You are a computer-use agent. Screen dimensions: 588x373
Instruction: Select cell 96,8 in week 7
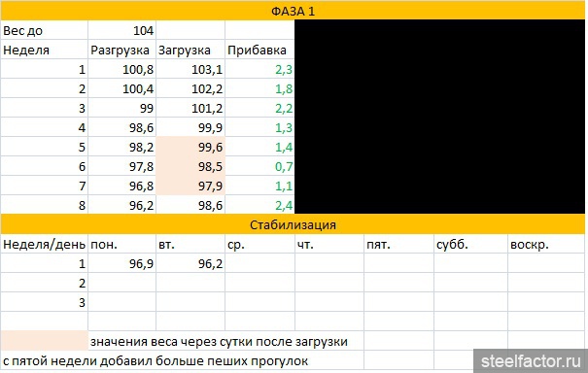tap(121, 186)
